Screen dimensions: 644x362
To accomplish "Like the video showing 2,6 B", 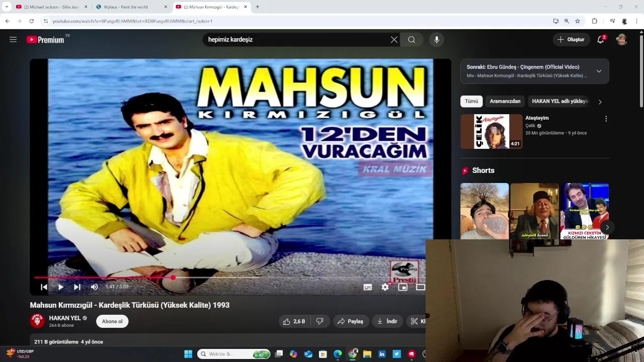I will (x=294, y=321).
